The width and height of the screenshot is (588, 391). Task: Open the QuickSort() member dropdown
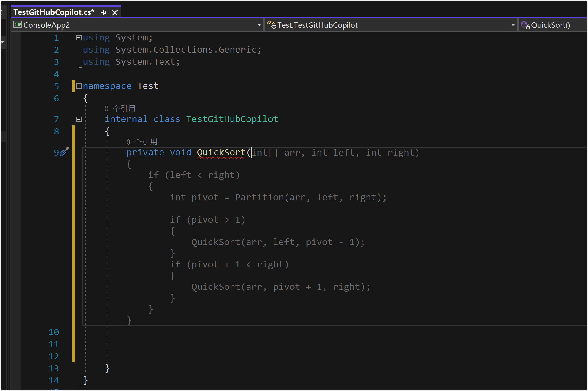[551, 25]
